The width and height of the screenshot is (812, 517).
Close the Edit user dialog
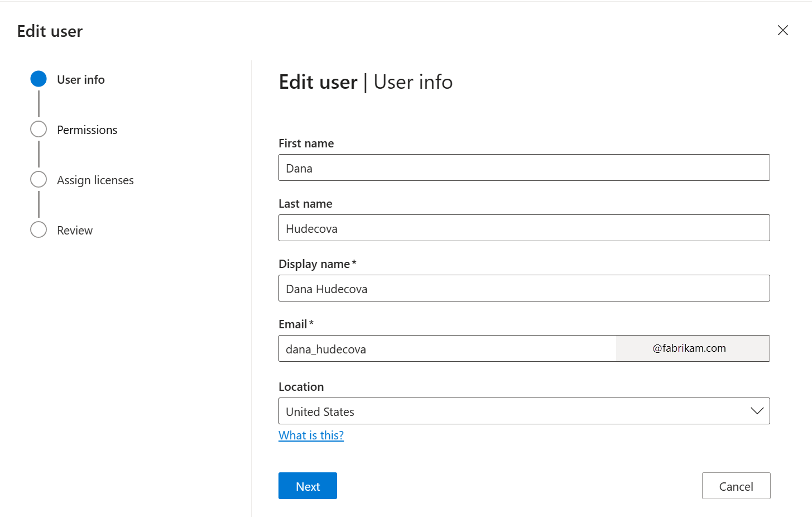pyautogui.click(x=782, y=30)
